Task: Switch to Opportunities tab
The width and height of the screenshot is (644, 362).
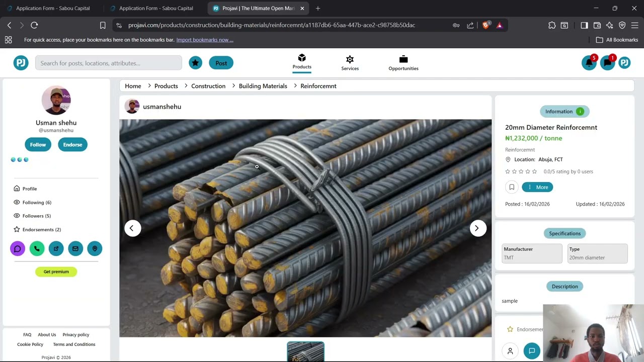Action: pos(404,63)
